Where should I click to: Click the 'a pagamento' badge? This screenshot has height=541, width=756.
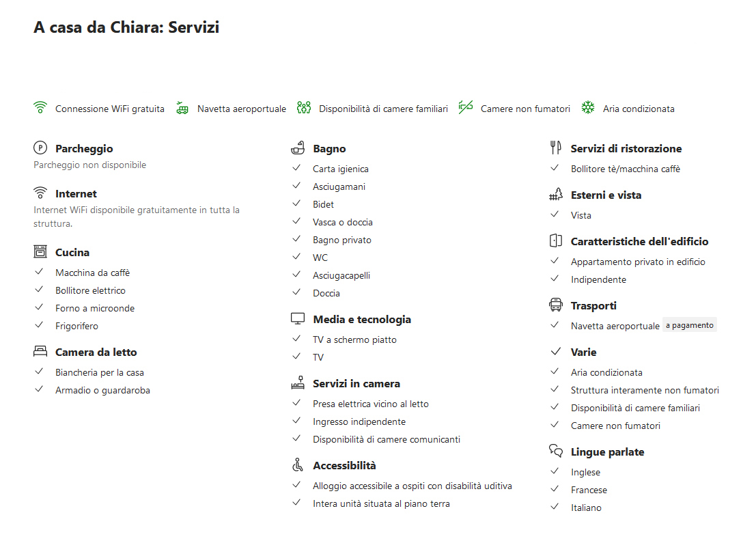tap(690, 325)
